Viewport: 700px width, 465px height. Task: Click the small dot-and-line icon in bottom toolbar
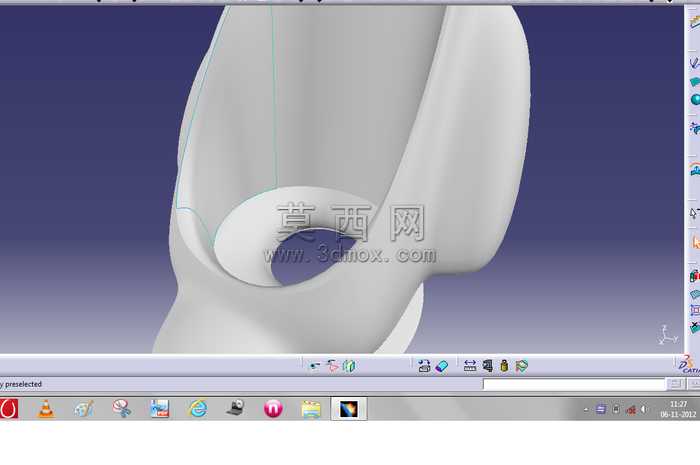coord(315,366)
